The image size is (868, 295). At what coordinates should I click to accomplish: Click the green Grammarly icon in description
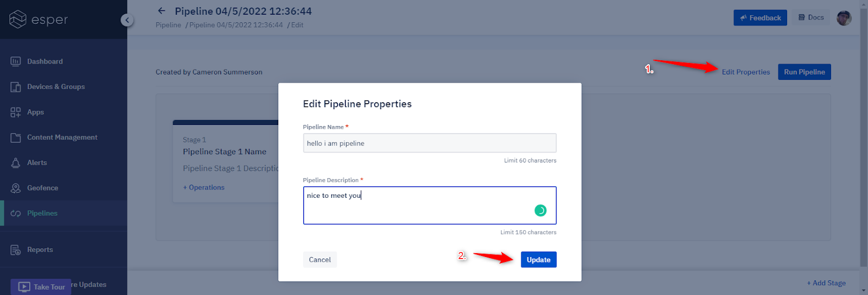click(540, 210)
